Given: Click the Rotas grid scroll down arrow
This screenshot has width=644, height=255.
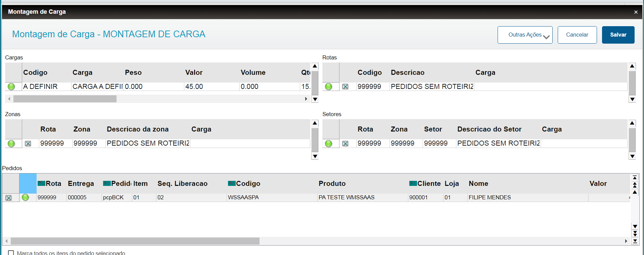Looking at the screenshot, I should pos(632,99).
